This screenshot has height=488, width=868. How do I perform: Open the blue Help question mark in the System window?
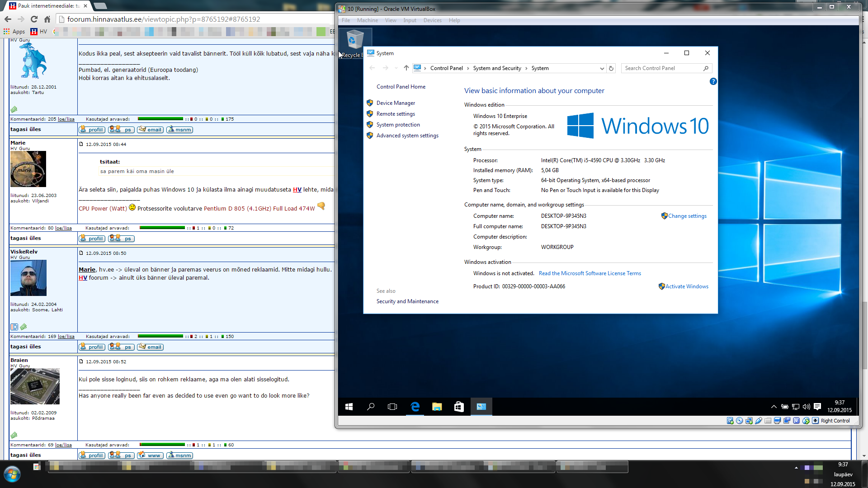[713, 81]
